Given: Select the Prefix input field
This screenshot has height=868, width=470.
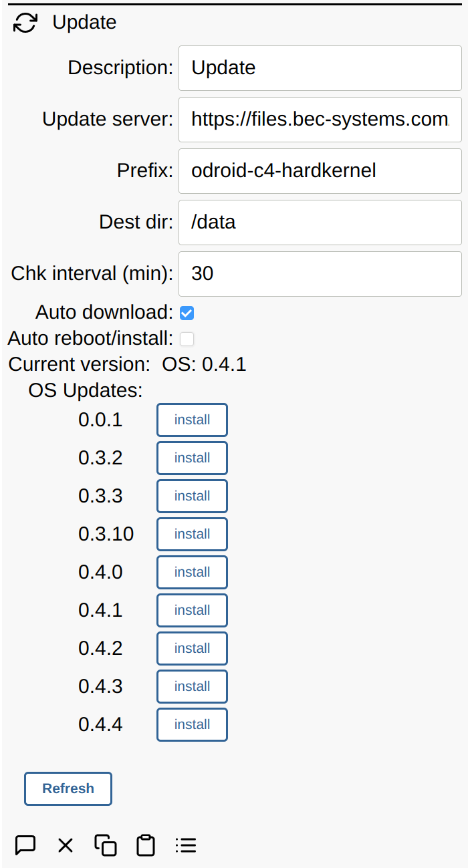Looking at the screenshot, I should tap(320, 171).
